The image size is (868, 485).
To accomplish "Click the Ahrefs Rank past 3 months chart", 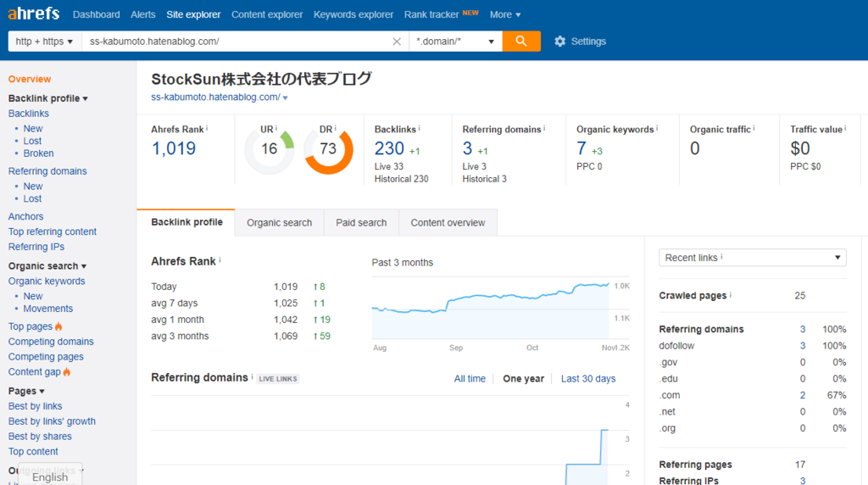I will 491,310.
